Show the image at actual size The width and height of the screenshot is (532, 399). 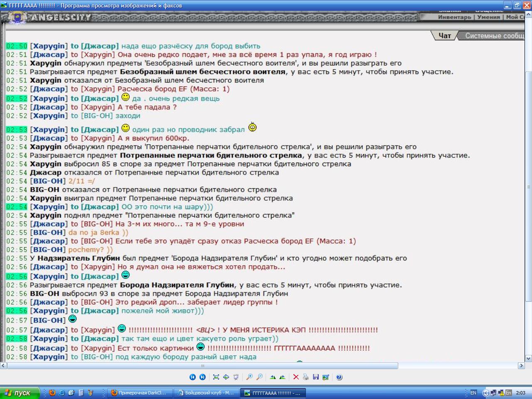tap(226, 377)
